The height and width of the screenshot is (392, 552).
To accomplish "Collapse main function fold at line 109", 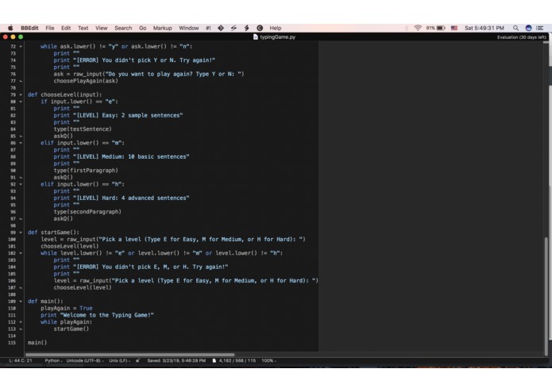I will pos(21,302).
